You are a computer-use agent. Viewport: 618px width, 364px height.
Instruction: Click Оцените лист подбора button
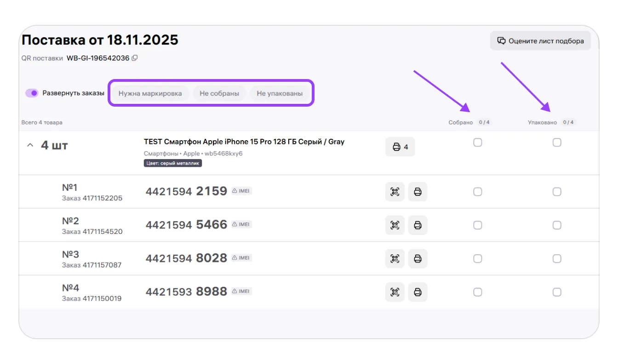[540, 41]
